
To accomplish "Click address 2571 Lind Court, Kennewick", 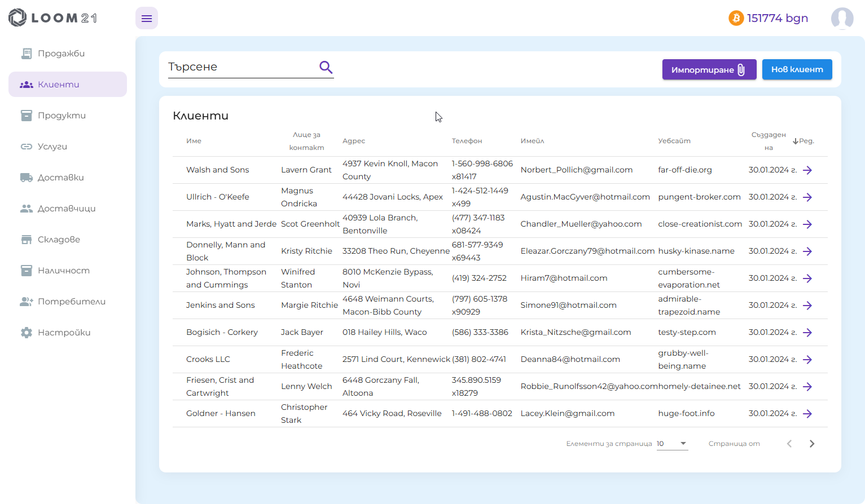I will click(396, 360).
